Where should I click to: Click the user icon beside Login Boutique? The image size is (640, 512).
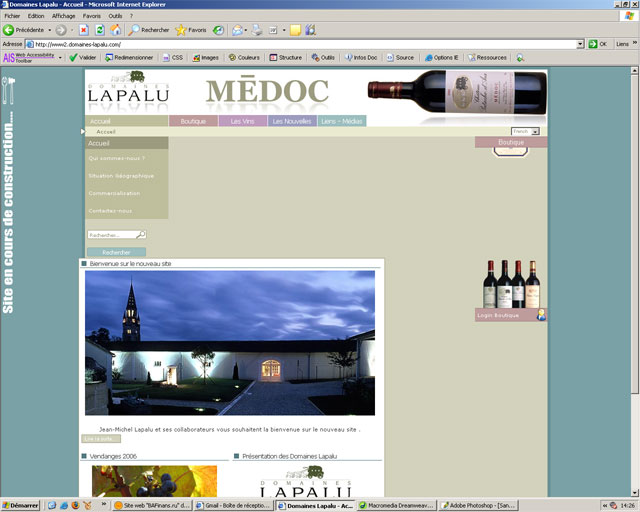(541, 315)
